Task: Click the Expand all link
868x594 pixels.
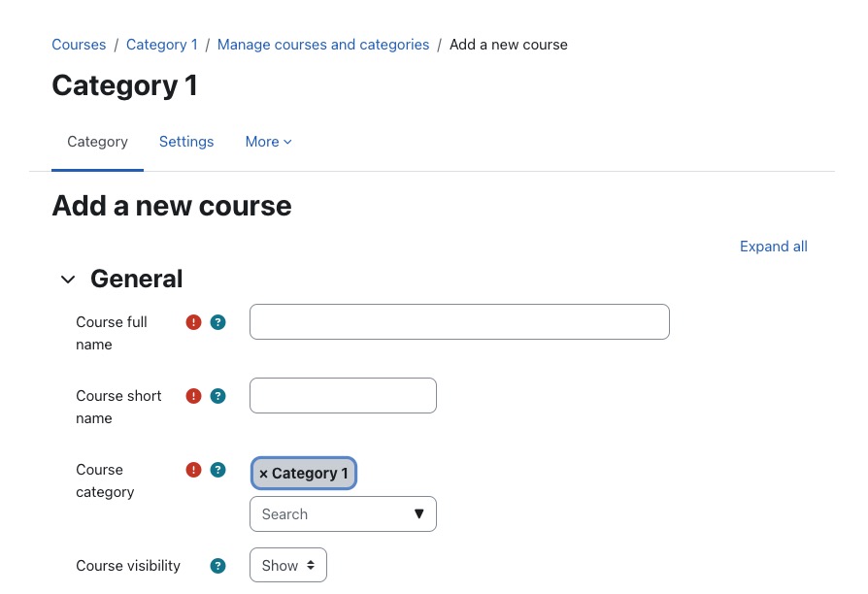Action: click(x=774, y=246)
